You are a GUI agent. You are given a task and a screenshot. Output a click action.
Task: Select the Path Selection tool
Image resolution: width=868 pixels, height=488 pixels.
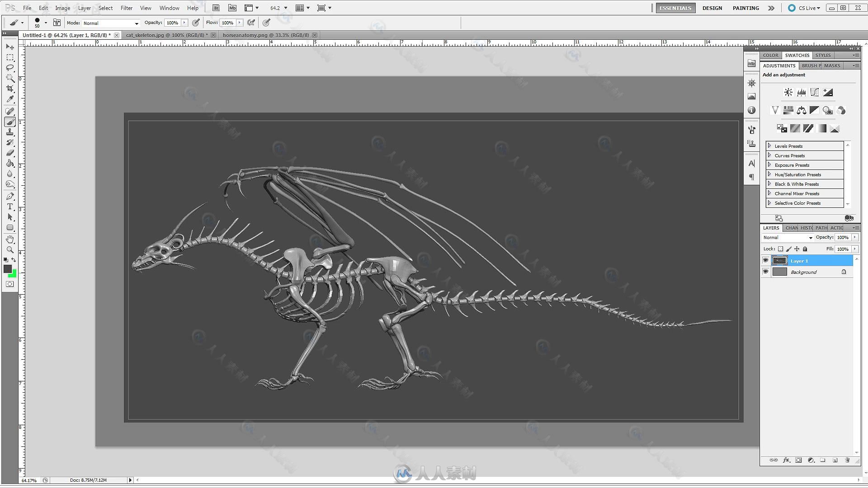pos(10,217)
